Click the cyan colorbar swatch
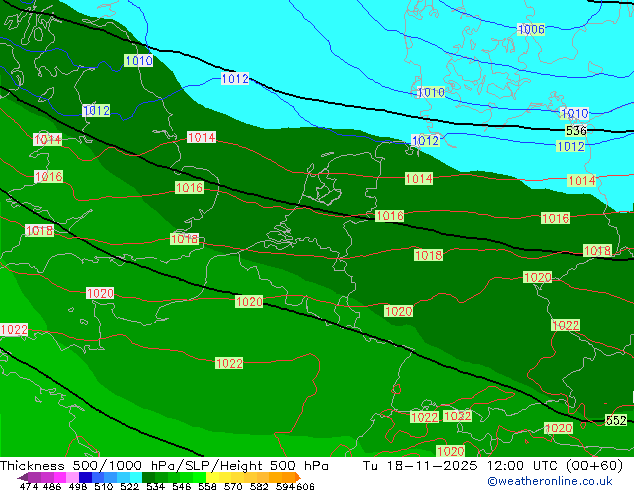The image size is (634, 490). (x=136, y=477)
